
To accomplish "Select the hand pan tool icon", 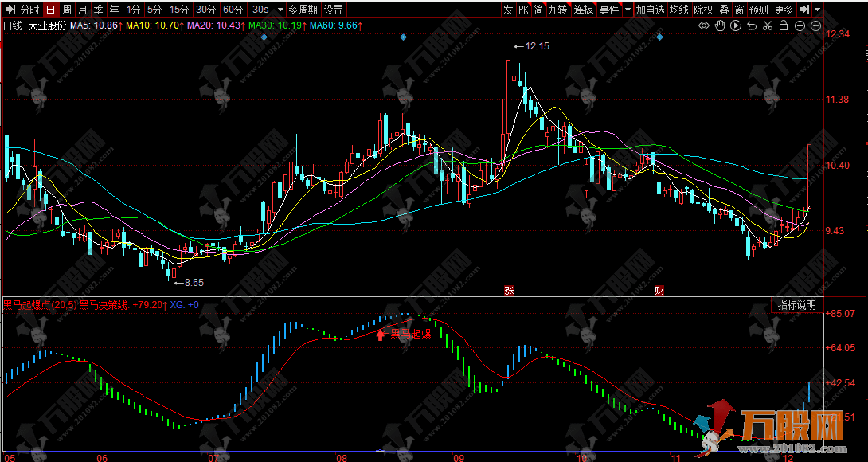I will [720, 26].
